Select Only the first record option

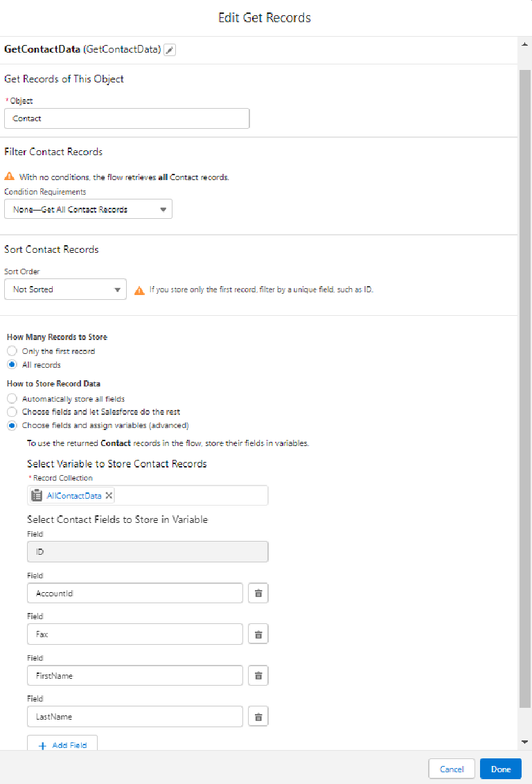pyautogui.click(x=12, y=351)
